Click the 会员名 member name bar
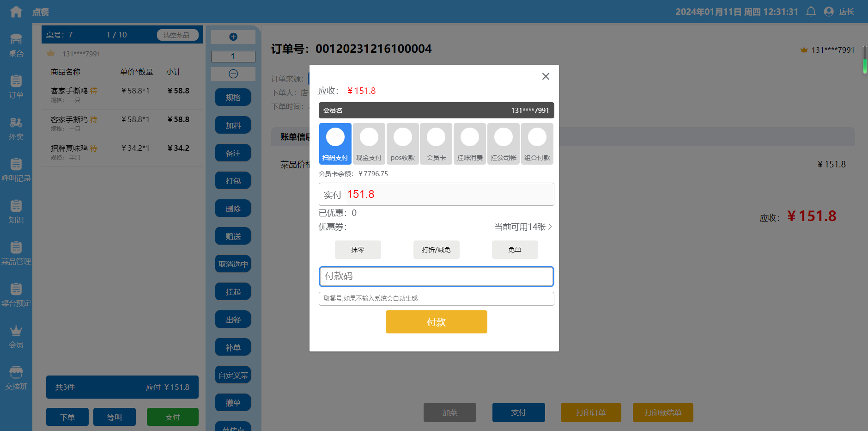This screenshot has height=431, width=868. (x=437, y=111)
